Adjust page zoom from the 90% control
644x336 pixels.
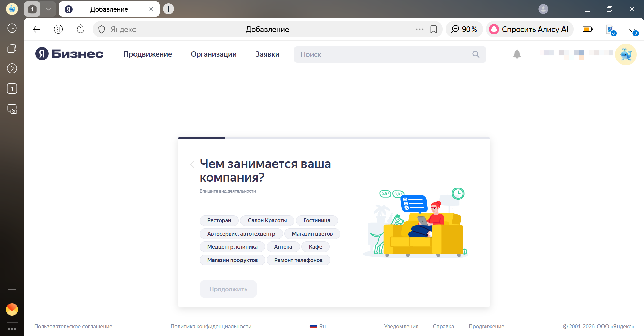pos(464,29)
